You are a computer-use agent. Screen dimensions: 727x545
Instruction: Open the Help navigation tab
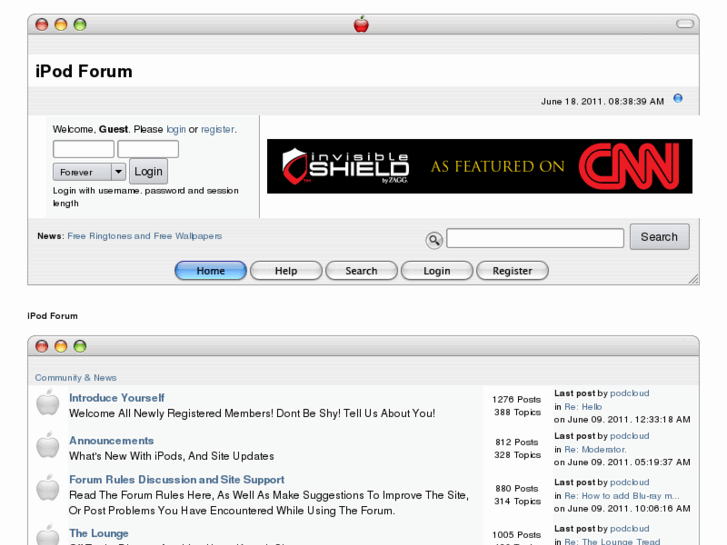tap(286, 270)
